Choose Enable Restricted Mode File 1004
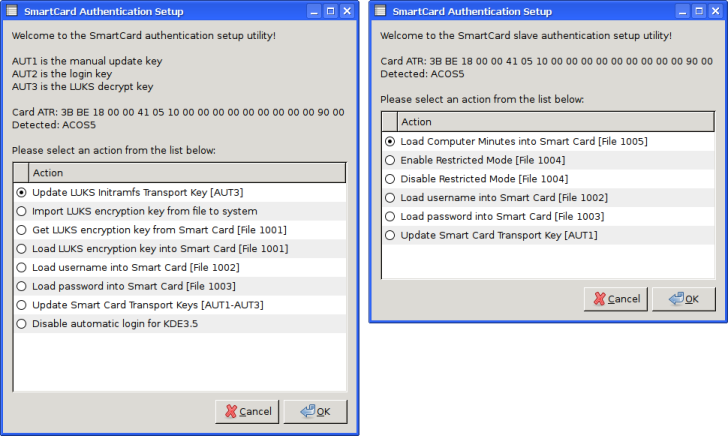The height and width of the screenshot is (436, 728). coord(390,160)
